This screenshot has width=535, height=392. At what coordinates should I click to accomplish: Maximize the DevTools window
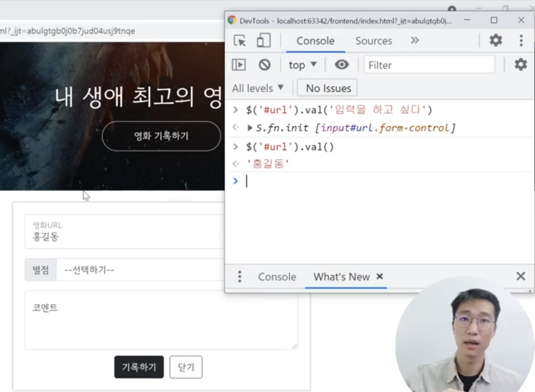[x=494, y=20]
